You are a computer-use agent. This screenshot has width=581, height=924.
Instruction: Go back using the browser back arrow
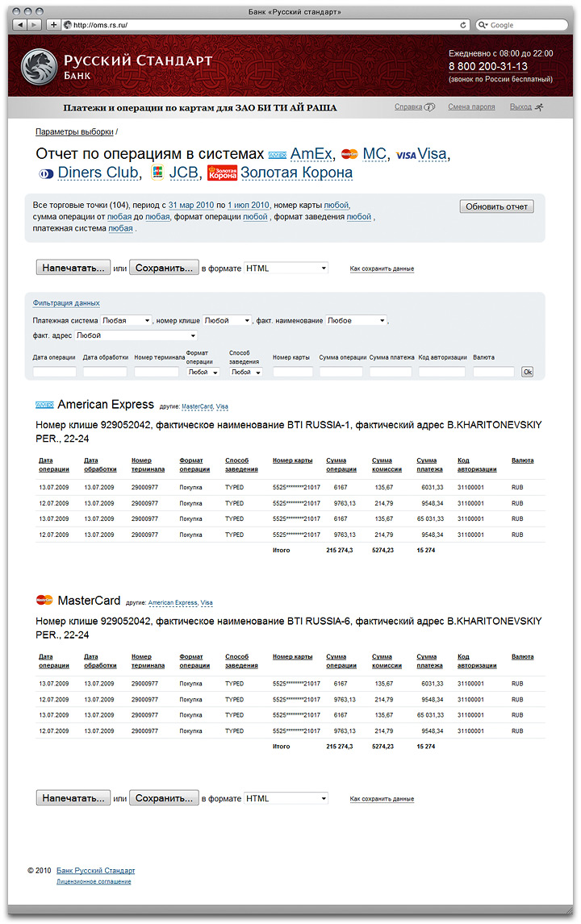click(x=20, y=25)
